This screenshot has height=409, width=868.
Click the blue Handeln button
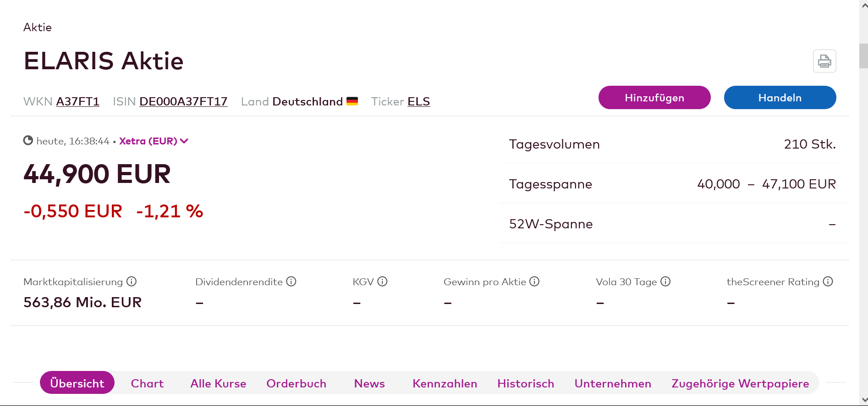(x=780, y=98)
